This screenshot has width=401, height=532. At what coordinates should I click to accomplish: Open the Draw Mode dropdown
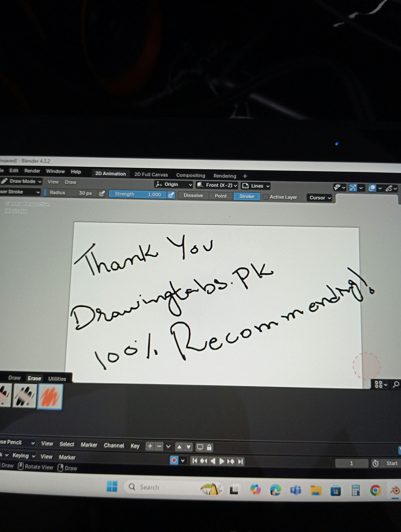pyautogui.click(x=21, y=181)
